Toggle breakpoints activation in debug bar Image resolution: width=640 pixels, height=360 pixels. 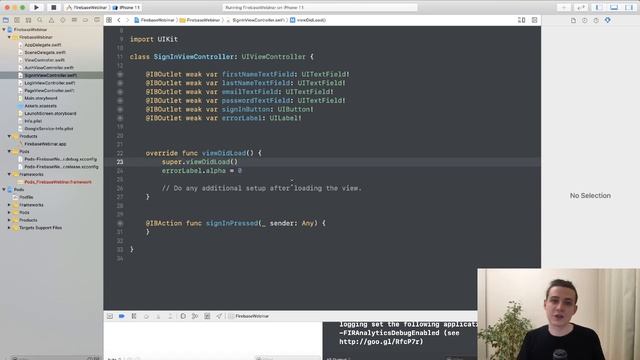(x=122, y=316)
